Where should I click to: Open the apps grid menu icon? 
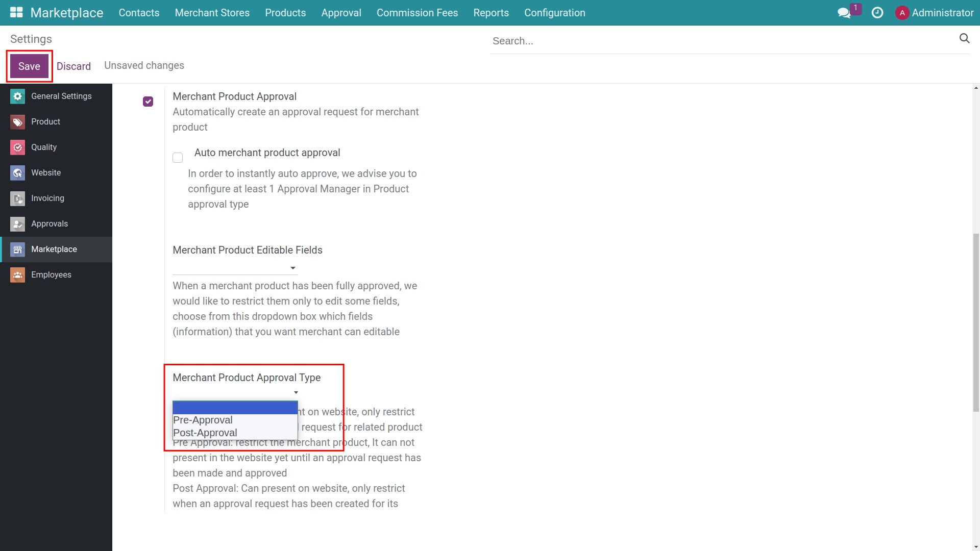[16, 12]
